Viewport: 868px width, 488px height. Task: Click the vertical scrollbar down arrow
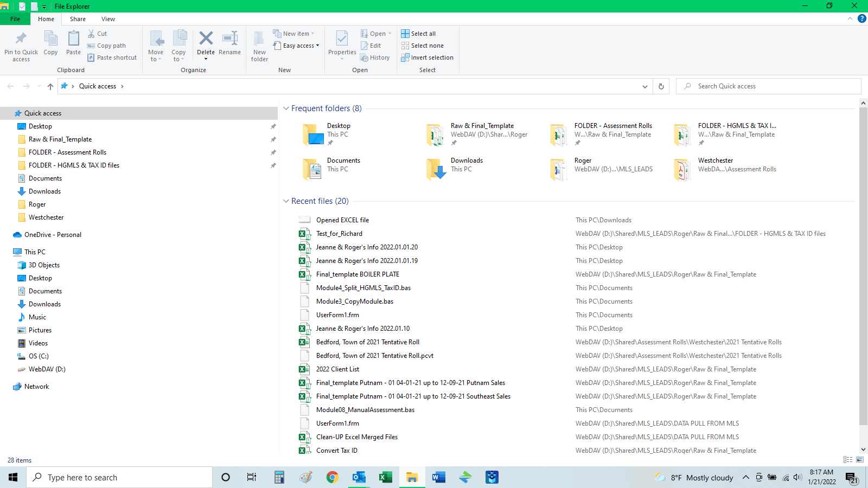coord(863,450)
